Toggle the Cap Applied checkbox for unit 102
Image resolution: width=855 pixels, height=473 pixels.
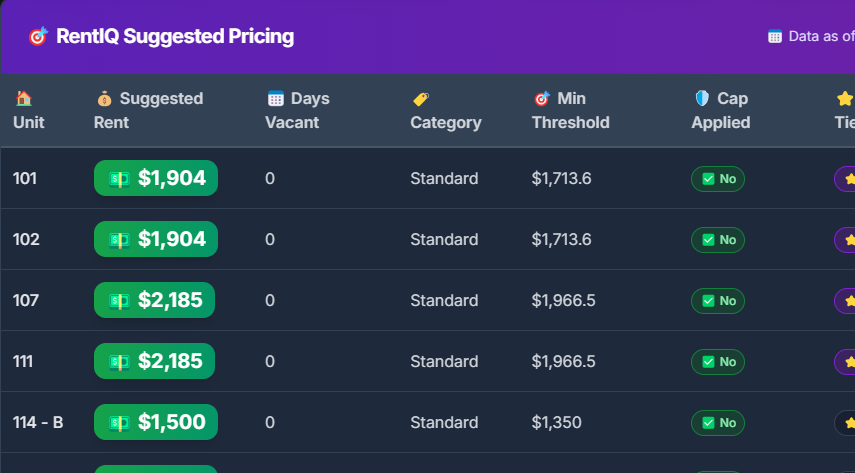(708, 240)
